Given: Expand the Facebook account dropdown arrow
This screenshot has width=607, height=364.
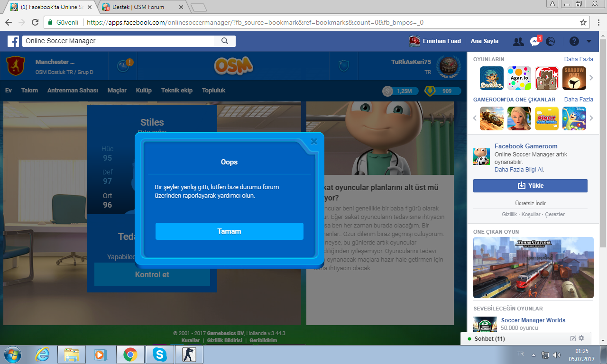Looking at the screenshot, I should [x=589, y=41].
